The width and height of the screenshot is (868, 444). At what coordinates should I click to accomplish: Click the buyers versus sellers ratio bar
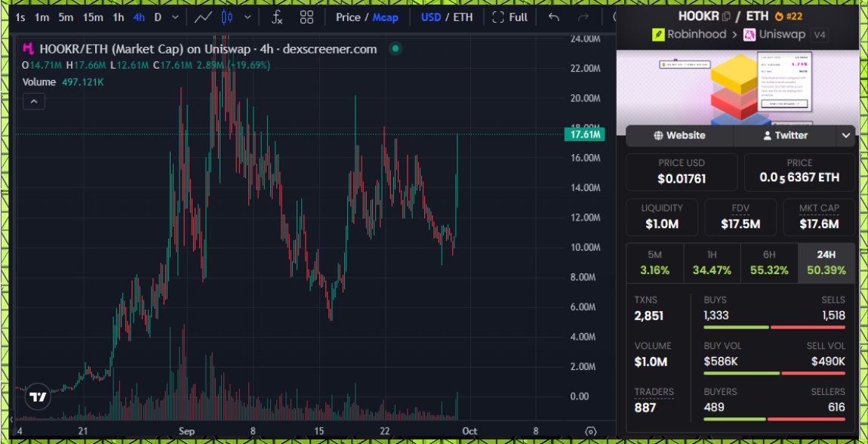[x=774, y=419]
